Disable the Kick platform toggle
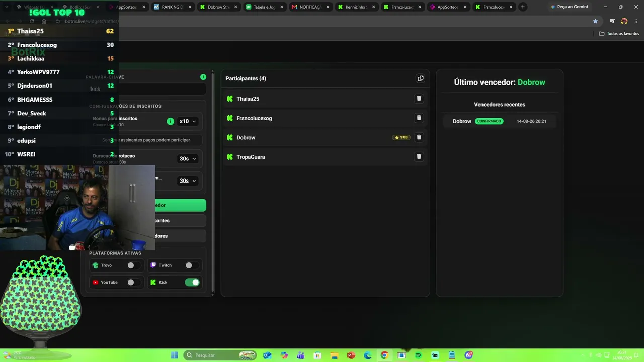 point(192,283)
